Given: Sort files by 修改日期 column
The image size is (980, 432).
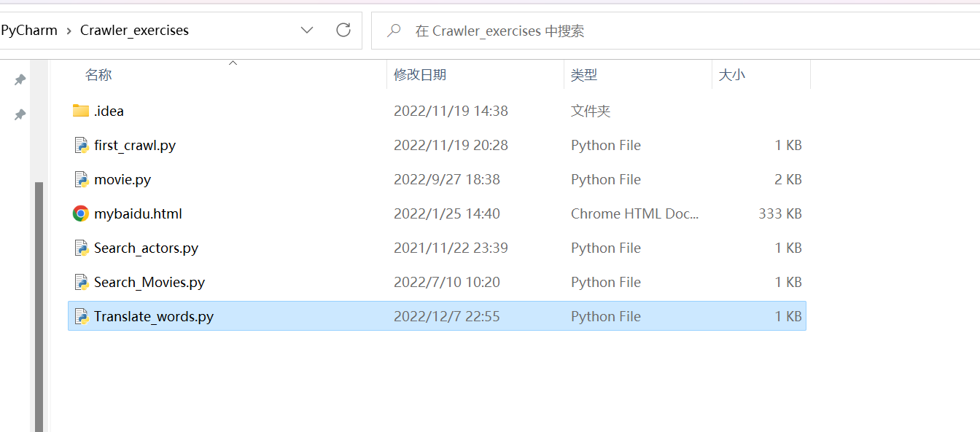Looking at the screenshot, I should 420,74.
